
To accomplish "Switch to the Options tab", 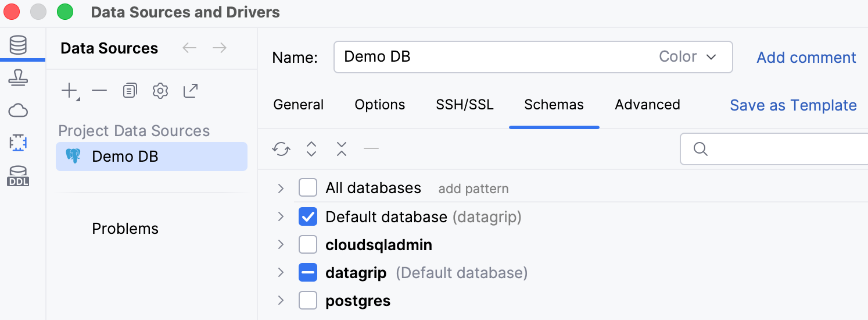I will pos(380,105).
